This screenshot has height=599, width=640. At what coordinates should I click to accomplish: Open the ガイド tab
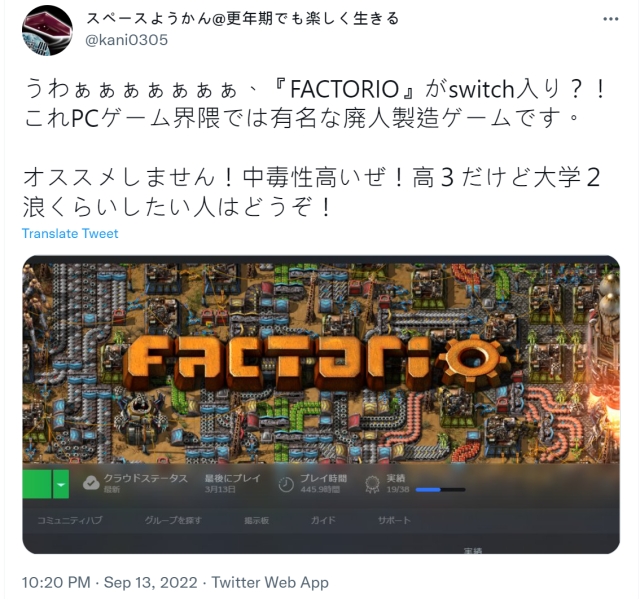323,520
